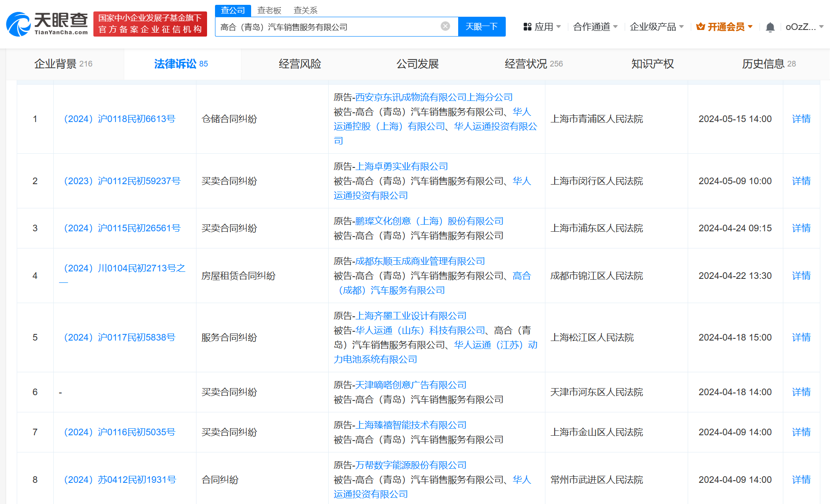Select the 经营风险 tab
The height and width of the screenshot is (504, 830).
click(x=300, y=64)
